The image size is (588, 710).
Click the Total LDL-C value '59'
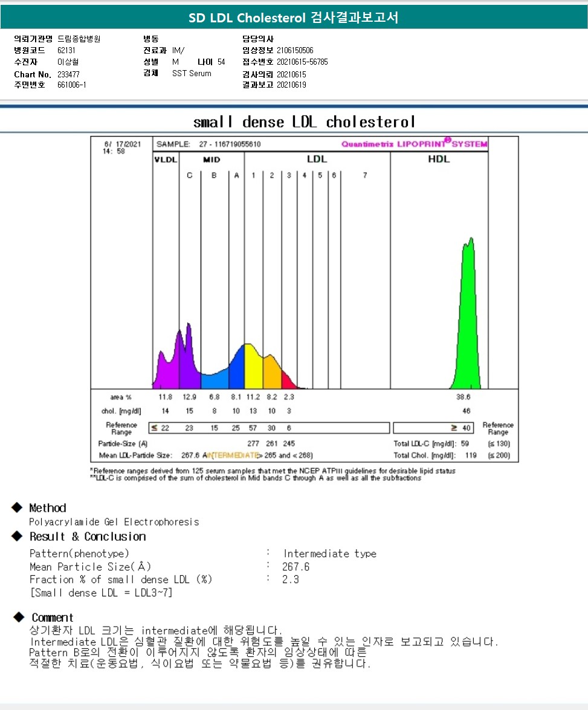click(465, 444)
